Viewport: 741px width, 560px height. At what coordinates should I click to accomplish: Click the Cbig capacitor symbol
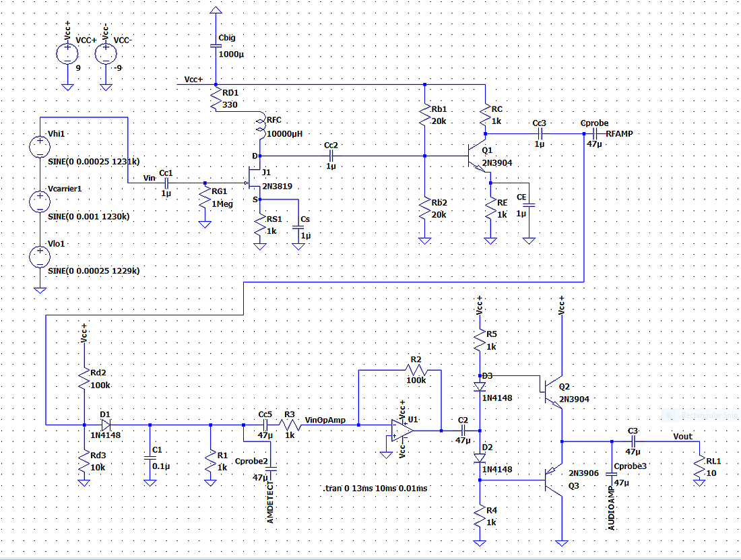click(216, 46)
